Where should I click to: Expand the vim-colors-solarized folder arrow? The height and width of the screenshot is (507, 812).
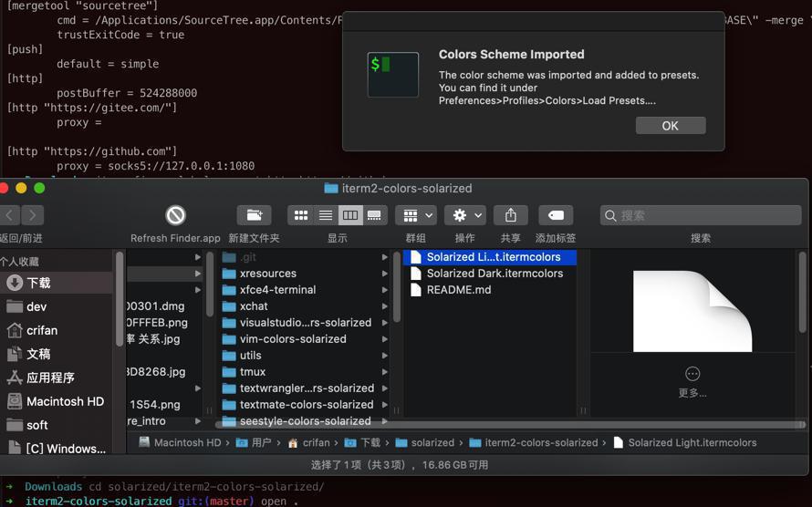tap(385, 339)
